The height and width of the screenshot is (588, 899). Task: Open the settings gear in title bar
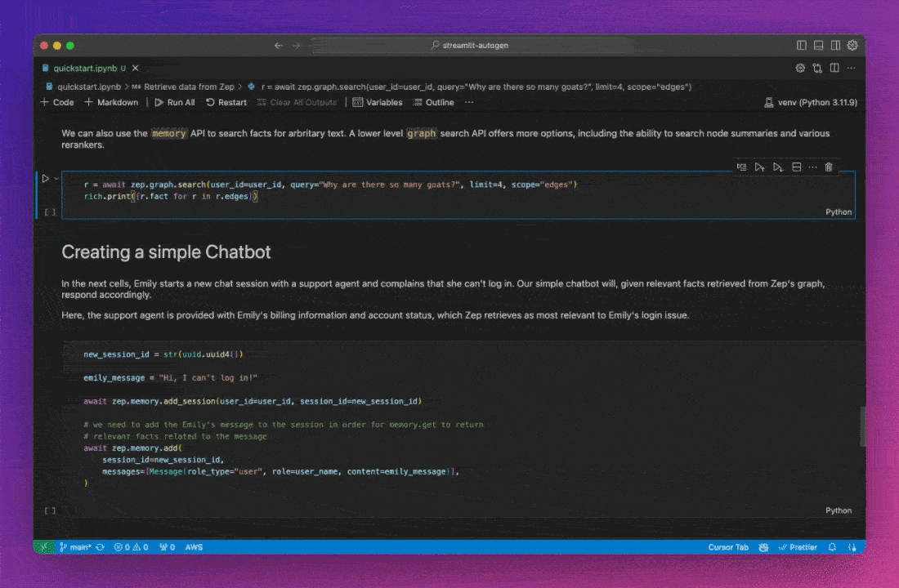click(x=852, y=45)
